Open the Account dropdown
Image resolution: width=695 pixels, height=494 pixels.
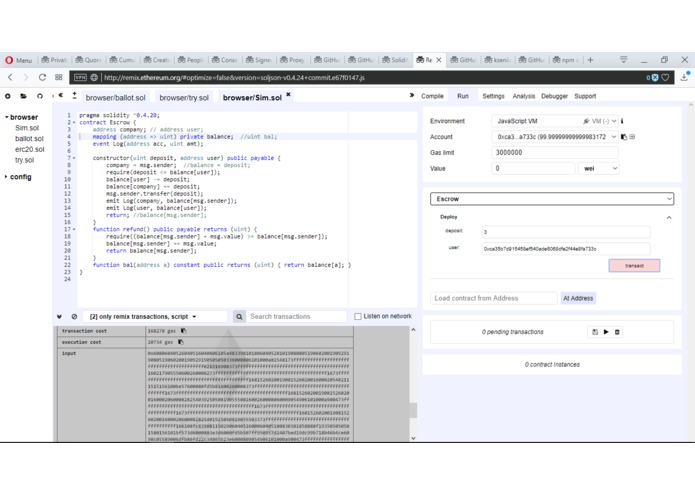coord(554,137)
